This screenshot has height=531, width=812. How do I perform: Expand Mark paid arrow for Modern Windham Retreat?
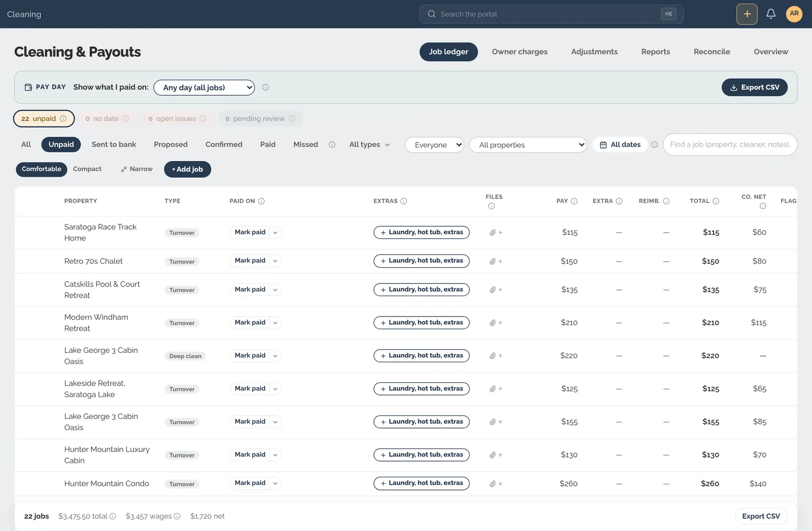275,323
